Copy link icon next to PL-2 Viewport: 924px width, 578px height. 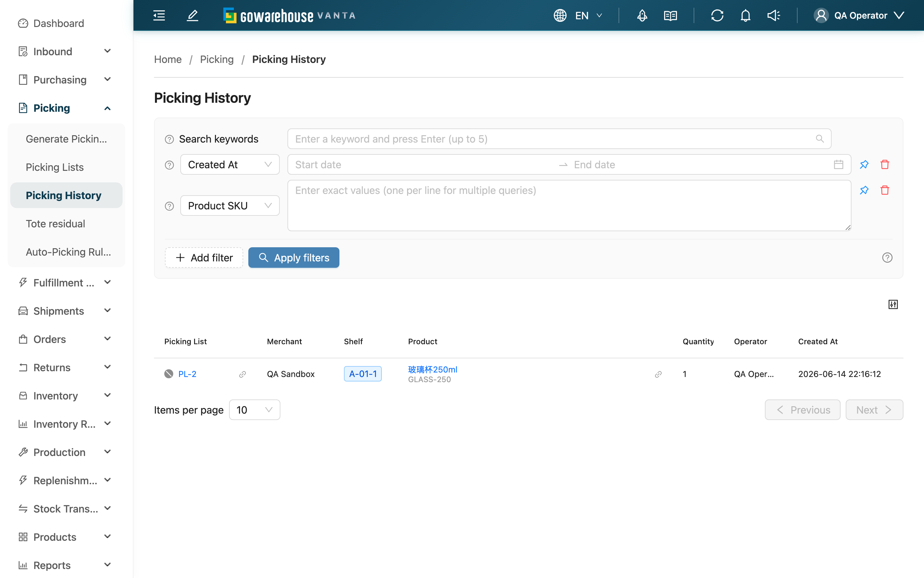pyautogui.click(x=243, y=374)
